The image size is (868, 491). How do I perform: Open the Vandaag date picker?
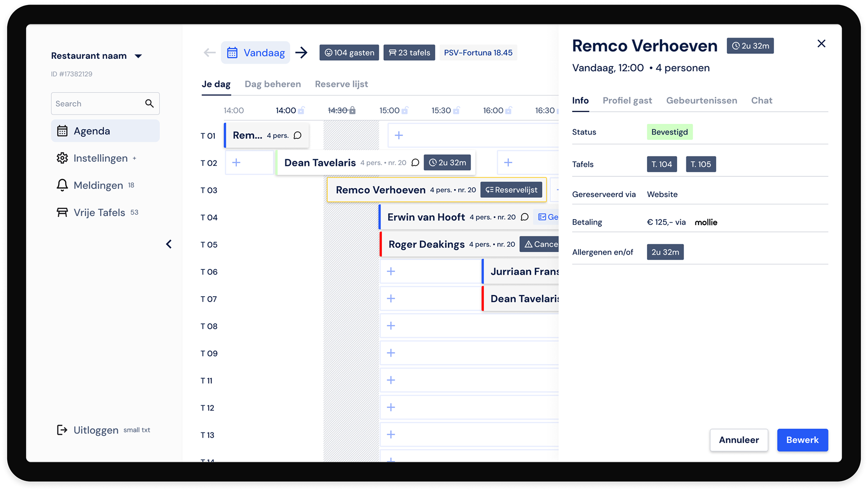(255, 53)
